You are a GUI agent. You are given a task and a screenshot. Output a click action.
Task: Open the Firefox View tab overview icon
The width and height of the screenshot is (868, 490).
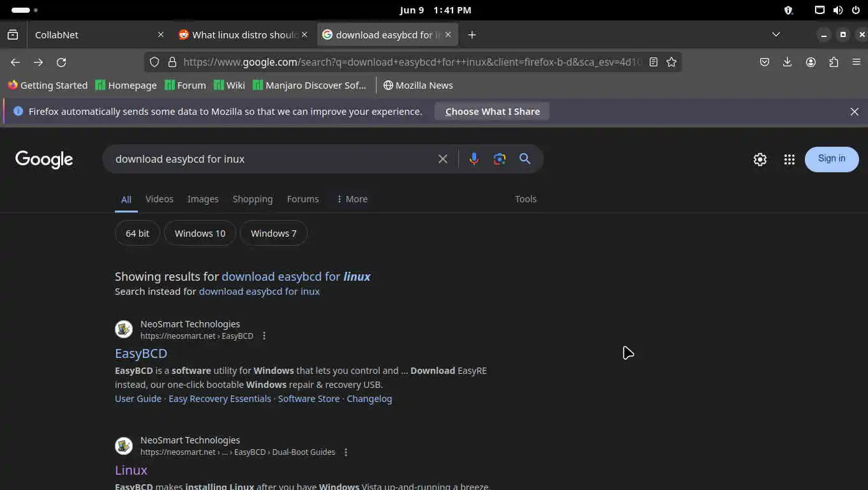[13, 34]
